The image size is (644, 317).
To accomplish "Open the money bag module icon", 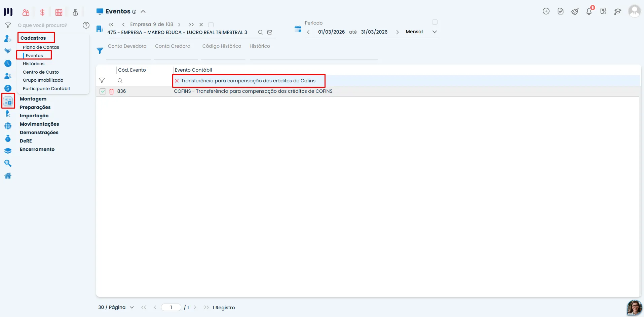I will point(75,12).
